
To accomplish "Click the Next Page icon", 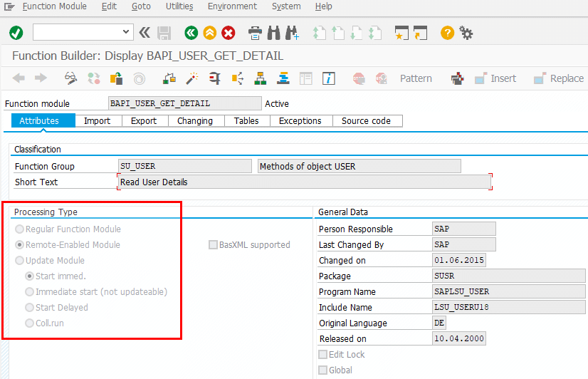I will click(x=356, y=33).
